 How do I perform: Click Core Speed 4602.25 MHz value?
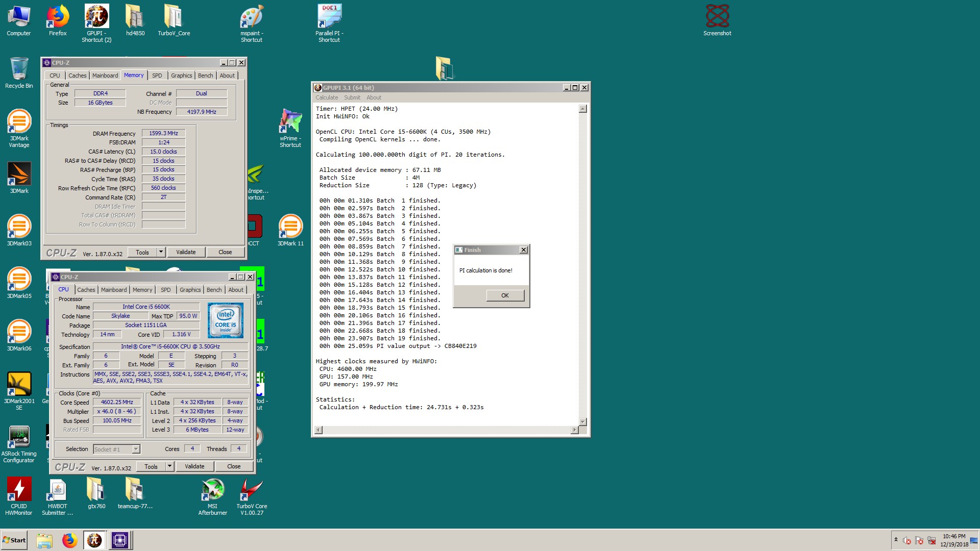coord(117,402)
